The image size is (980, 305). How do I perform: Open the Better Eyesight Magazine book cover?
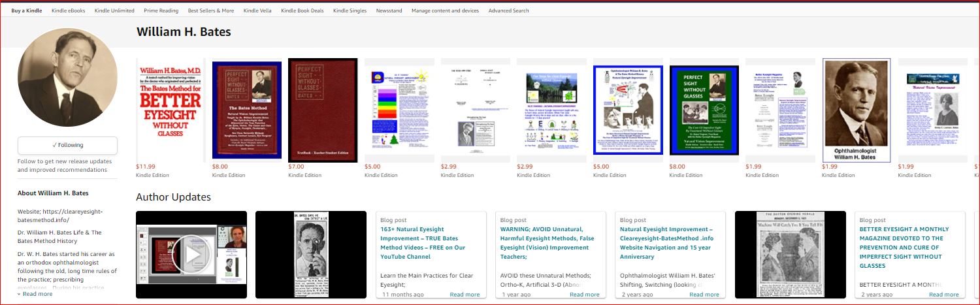pos(780,110)
